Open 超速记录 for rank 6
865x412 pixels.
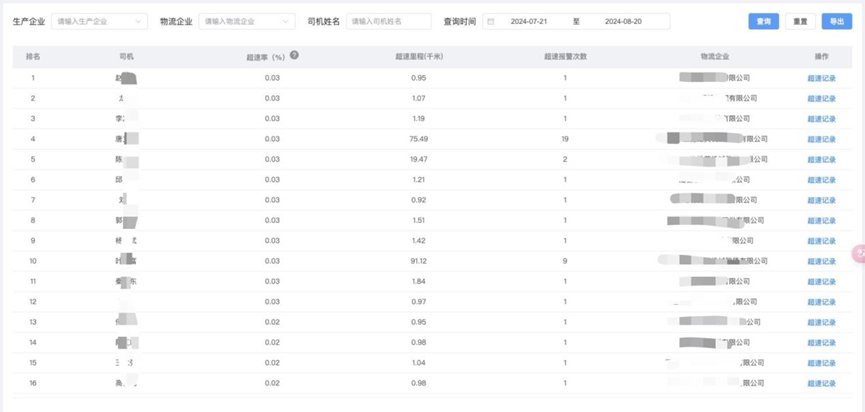click(821, 180)
